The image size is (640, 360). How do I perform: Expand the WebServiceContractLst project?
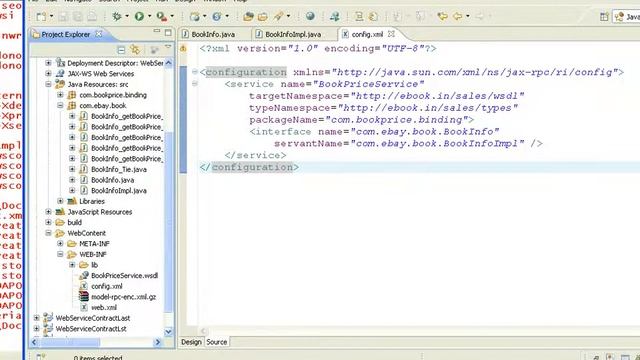[37, 328]
